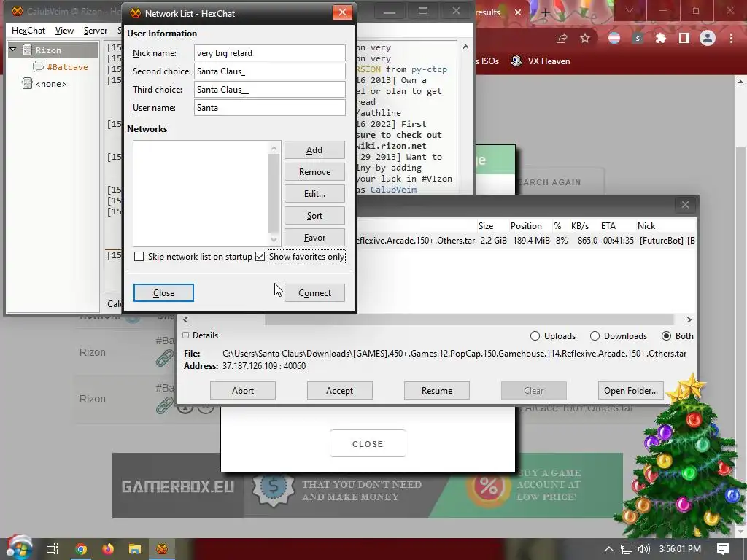Abort the file transfer
The width and height of the screenshot is (747, 560).
(x=243, y=391)
